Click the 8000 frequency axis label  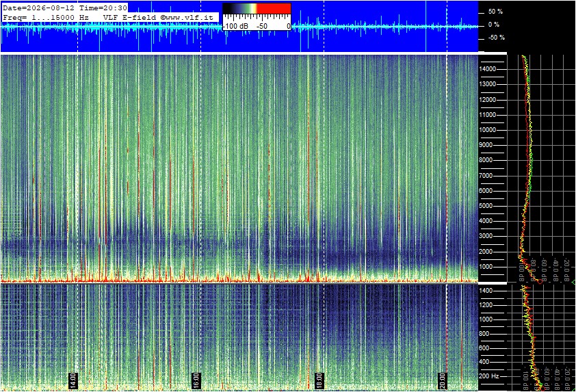tap(486, 160)
